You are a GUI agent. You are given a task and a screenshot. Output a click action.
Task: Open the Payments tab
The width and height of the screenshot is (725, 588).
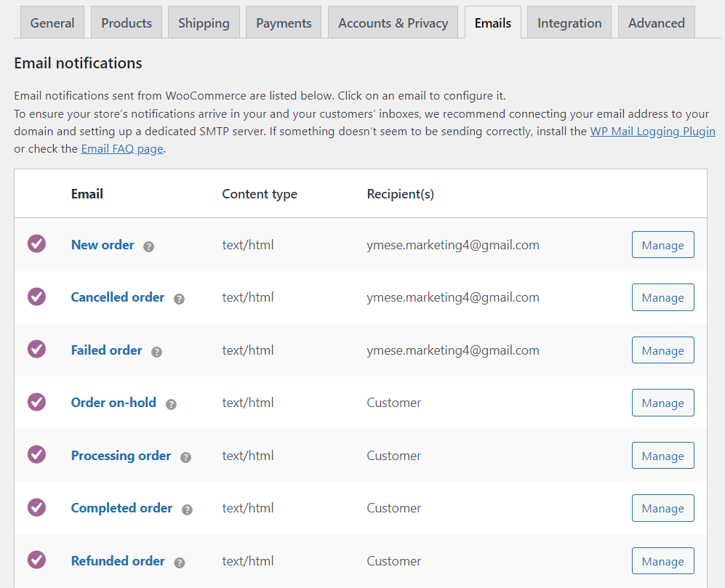284,23
